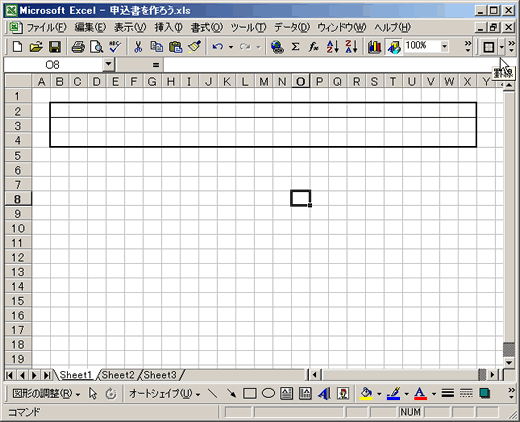Click the Free Rotate tool

(x=111, y=394)
